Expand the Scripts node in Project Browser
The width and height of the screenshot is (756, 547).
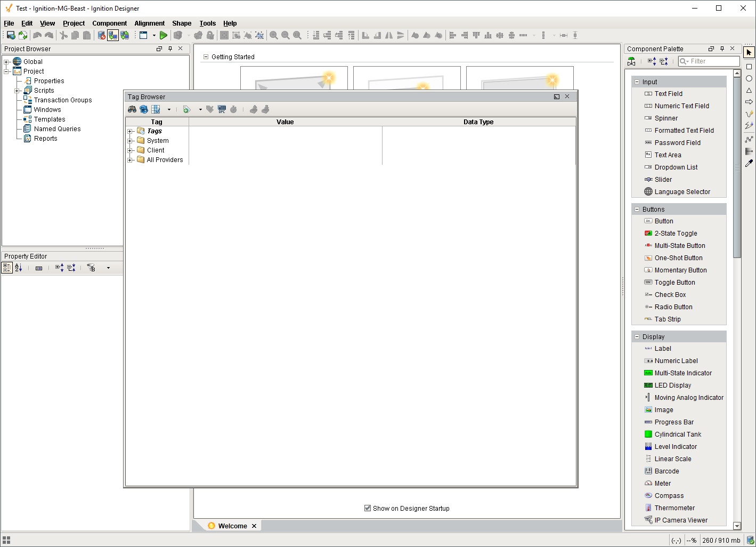pos(17,91)
